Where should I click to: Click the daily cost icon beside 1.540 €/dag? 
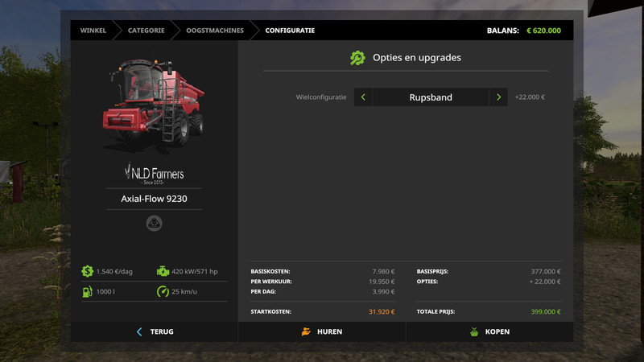87,272
